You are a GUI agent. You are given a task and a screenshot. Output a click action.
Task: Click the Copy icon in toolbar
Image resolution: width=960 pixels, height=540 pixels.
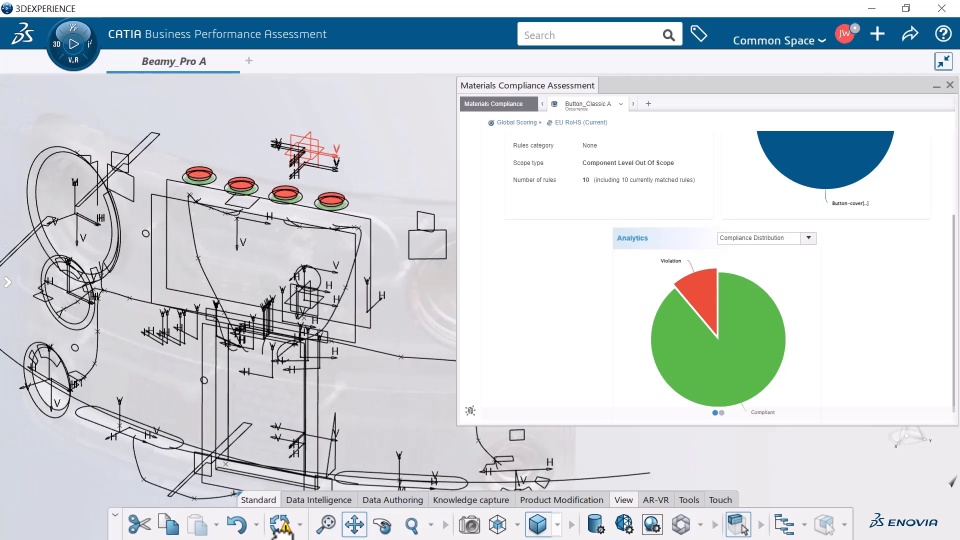click(x=168, y=525)
